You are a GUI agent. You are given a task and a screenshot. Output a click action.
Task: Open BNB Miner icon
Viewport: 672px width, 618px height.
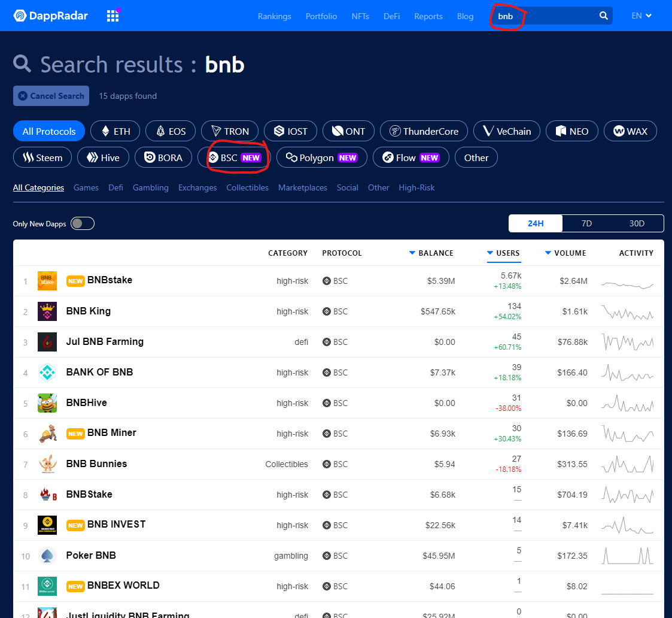tap(47, 433)
